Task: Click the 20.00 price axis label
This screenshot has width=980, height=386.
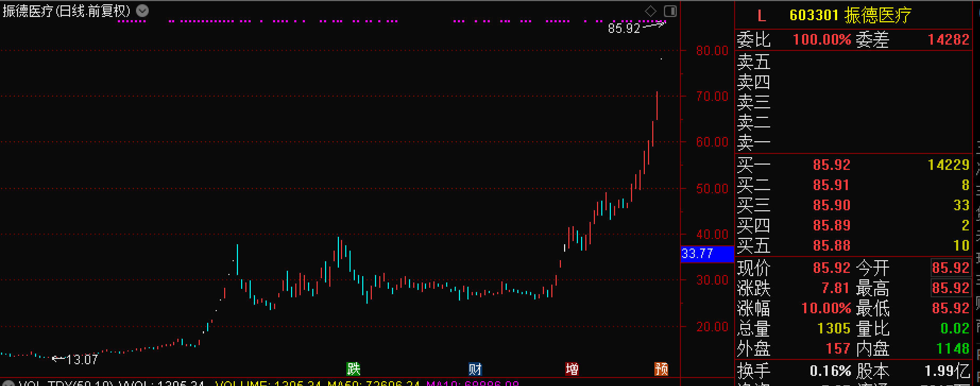Action: 712,327
